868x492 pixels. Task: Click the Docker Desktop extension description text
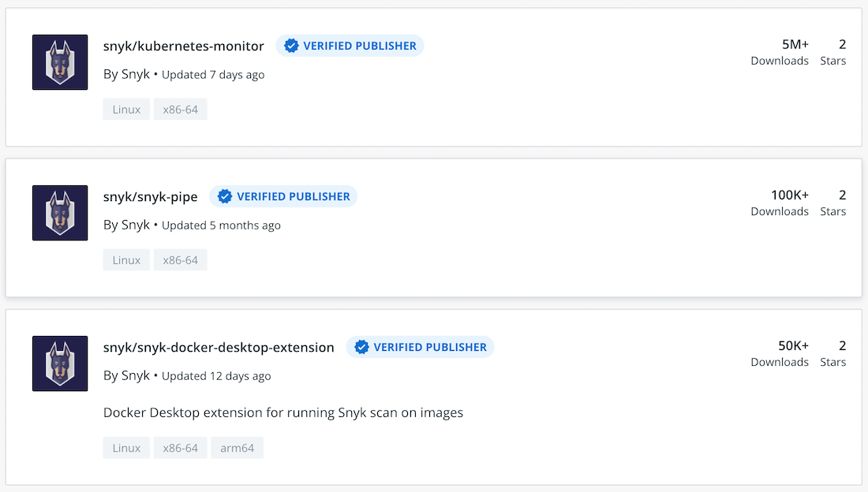(x=283, y=412)
